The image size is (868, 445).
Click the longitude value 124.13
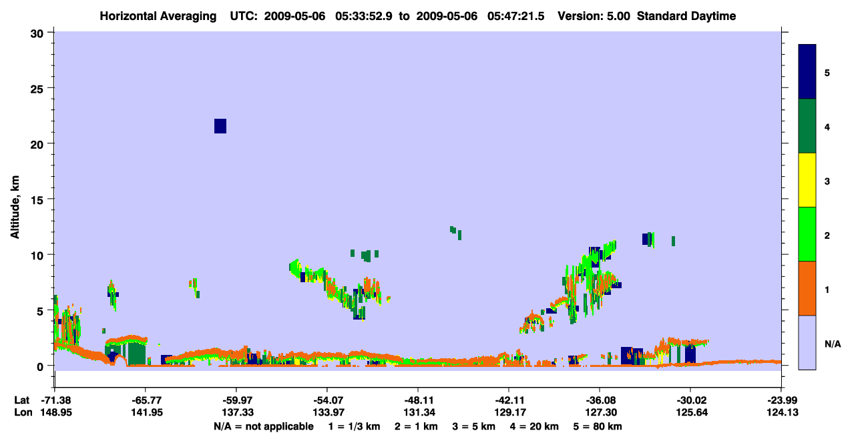[x=781, y=412]
